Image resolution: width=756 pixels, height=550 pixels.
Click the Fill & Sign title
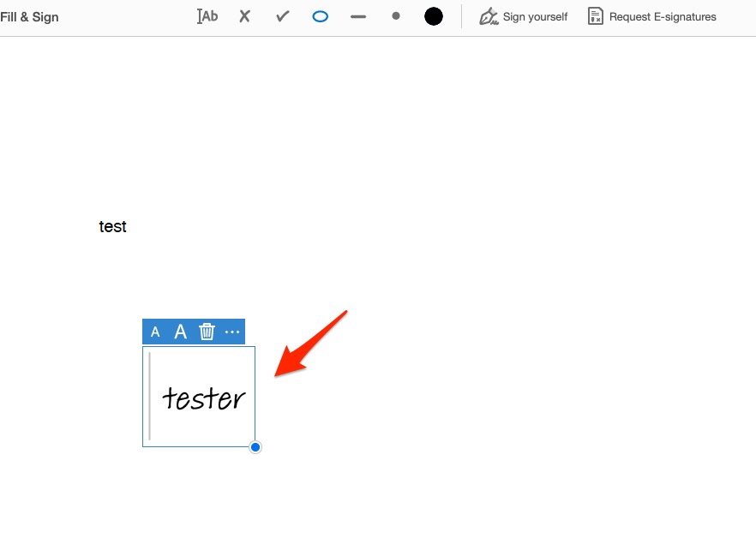coord(30,17)
